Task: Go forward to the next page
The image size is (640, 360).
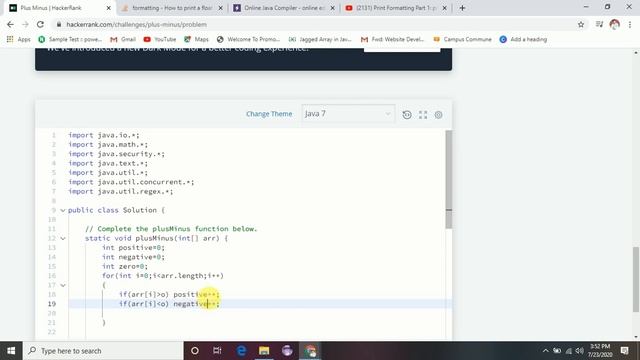Action: tap(25, 24)
